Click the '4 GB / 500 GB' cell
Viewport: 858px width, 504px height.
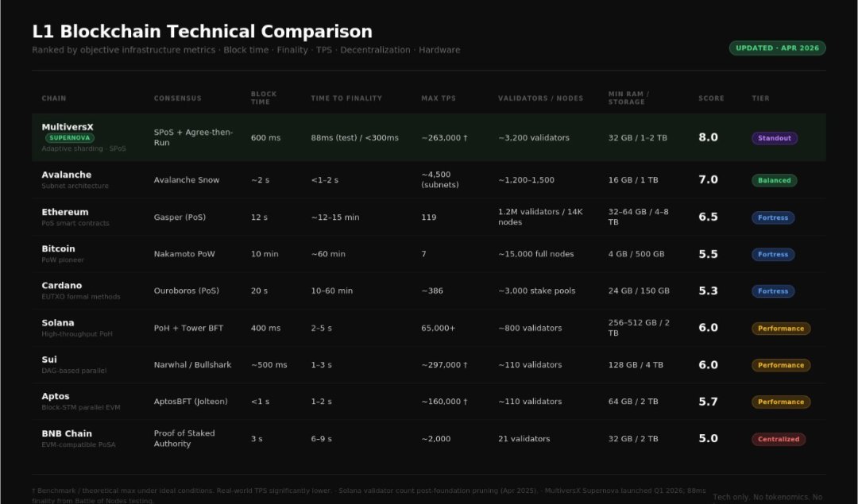point(636,254)
